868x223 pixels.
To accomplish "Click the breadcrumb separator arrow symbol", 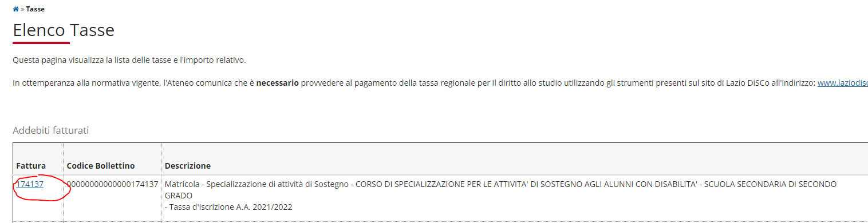I will pos(22,9).
